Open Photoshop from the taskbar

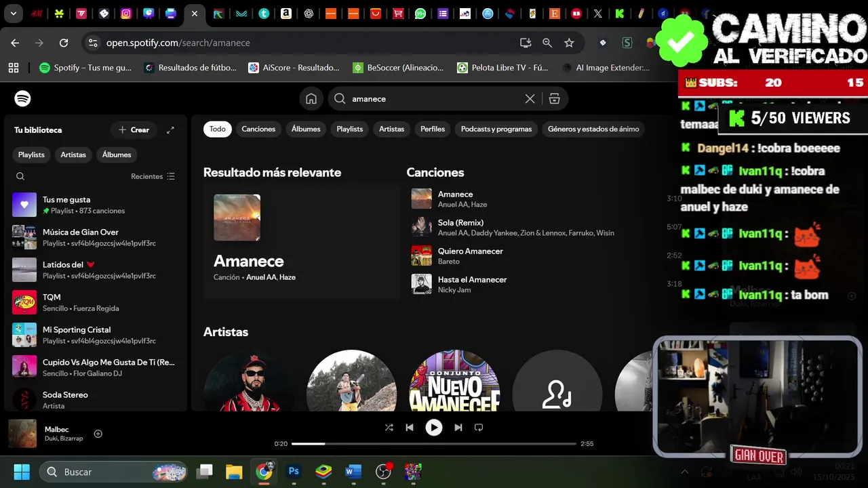[294, 472]
